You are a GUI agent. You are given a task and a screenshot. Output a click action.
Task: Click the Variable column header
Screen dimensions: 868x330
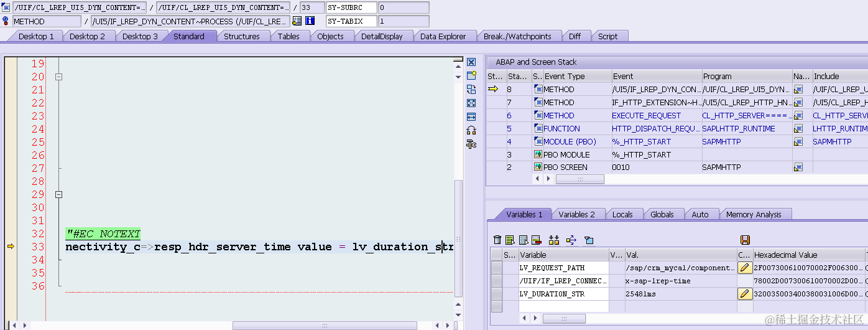click(563, 255)
